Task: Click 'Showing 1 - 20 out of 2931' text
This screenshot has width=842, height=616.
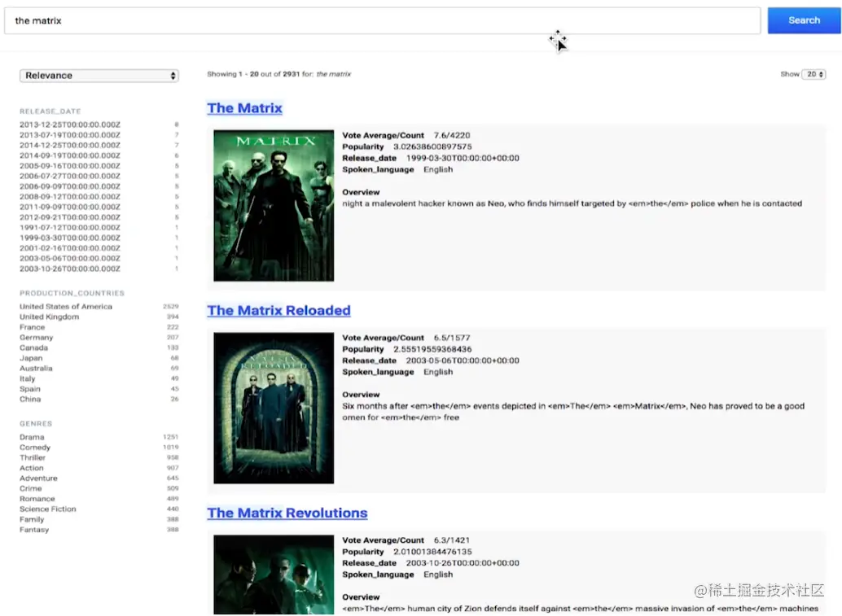Action: click(x=253, y=74)
